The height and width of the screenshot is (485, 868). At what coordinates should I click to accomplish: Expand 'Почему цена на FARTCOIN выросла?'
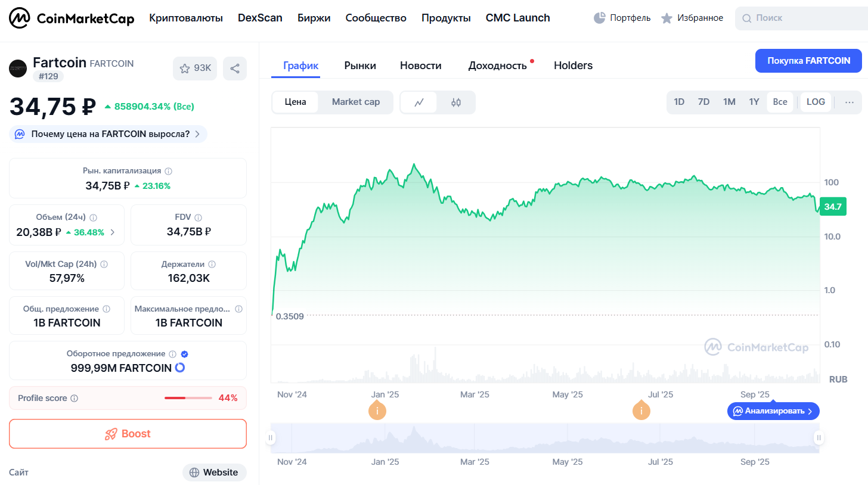pyautogui.click(x=108, y=134)
